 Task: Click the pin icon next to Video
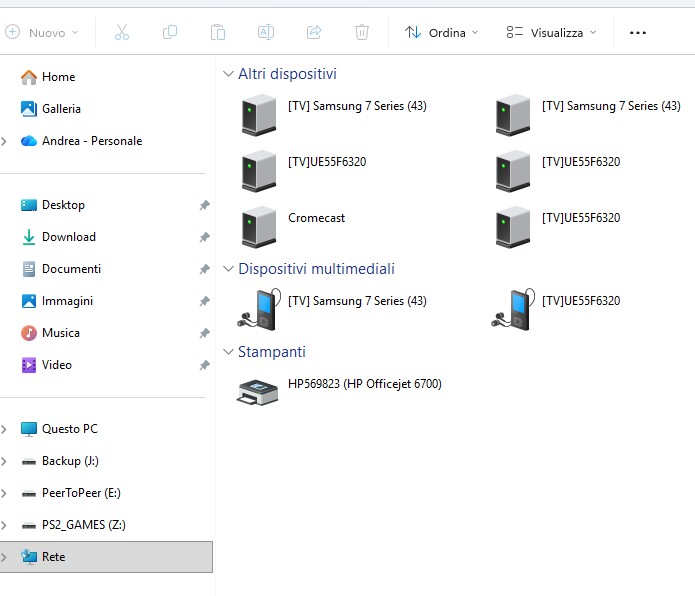pyautogui.click(x=204, y=365)
